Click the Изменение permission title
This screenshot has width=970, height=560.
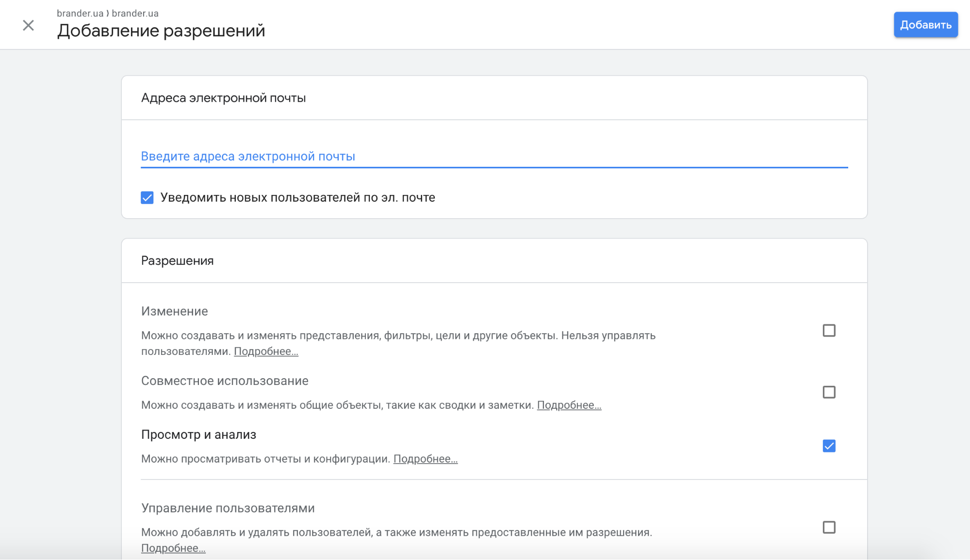click(x=174, y=311)
